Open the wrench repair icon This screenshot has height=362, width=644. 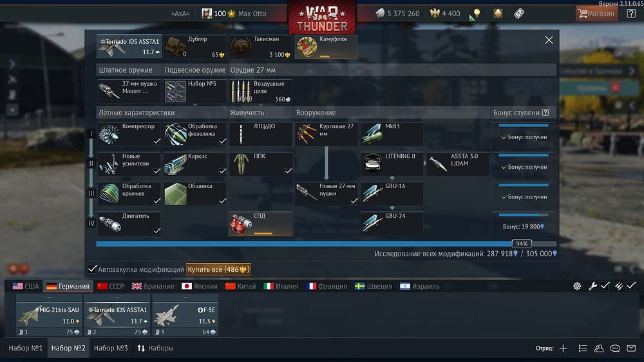[x=592, y=286]
